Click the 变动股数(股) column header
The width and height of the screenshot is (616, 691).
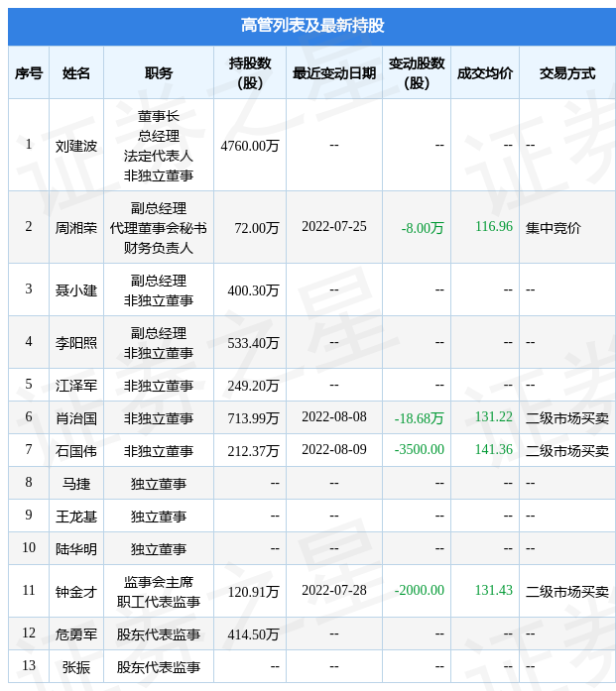click(x=417, y=73)
